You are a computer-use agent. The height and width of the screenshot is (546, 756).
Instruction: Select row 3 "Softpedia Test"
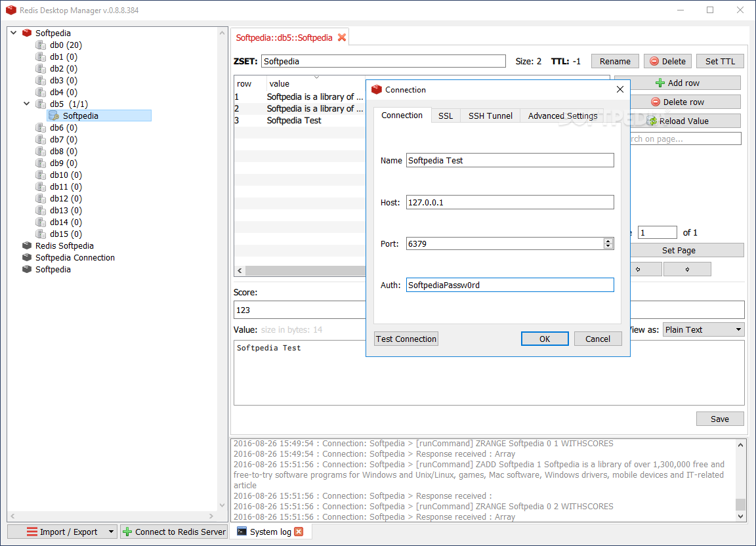299,121
